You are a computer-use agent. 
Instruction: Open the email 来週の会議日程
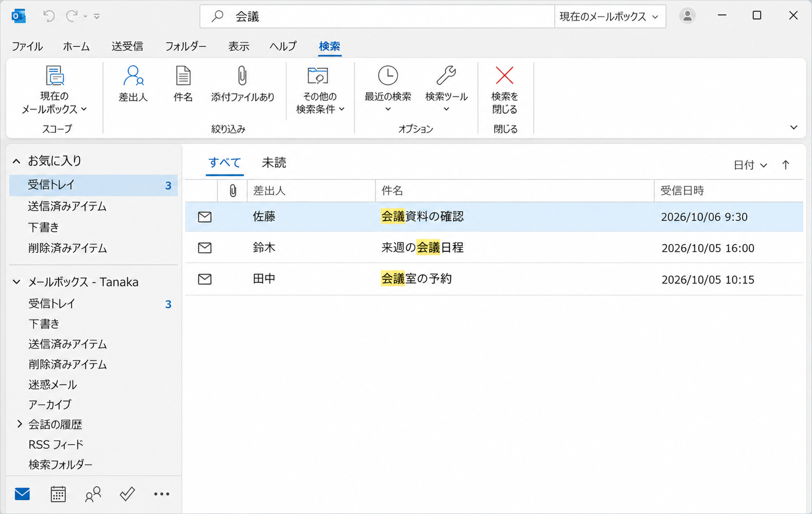coord(422,248)
